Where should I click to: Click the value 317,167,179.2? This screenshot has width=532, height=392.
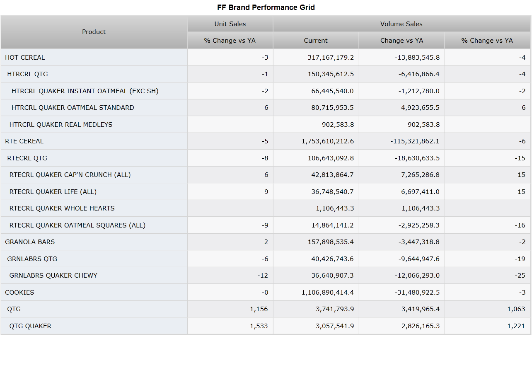[x=331, y=58]
